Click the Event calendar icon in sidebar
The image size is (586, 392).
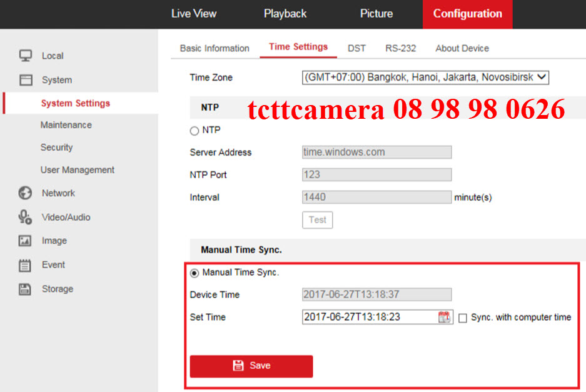click(26, 265)
